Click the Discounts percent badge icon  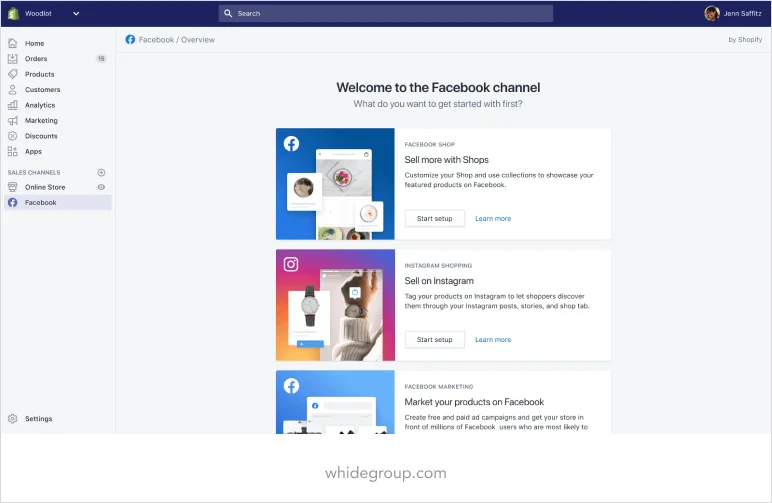click(13, 136)
